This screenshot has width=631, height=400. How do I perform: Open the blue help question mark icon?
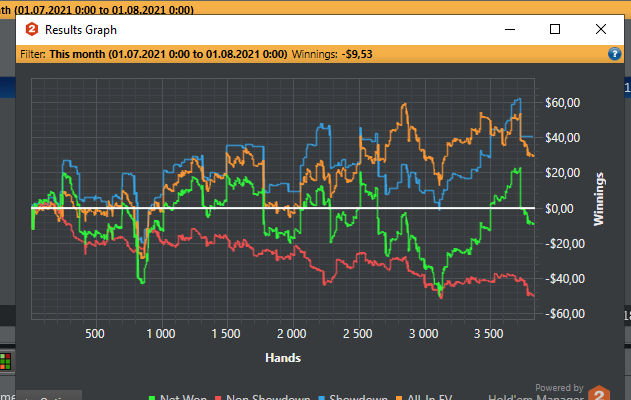[x=614, y=54]
